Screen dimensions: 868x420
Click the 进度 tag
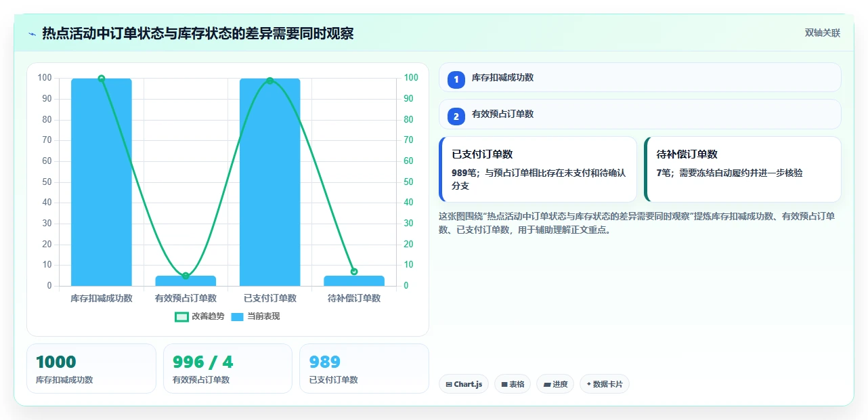[555, 384]
